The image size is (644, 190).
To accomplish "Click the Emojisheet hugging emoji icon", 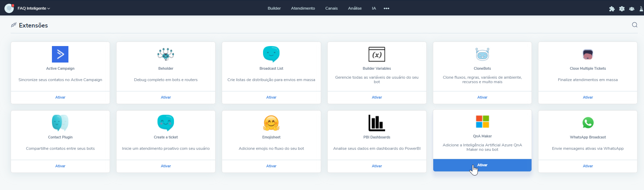I will (x=271, y=123).
